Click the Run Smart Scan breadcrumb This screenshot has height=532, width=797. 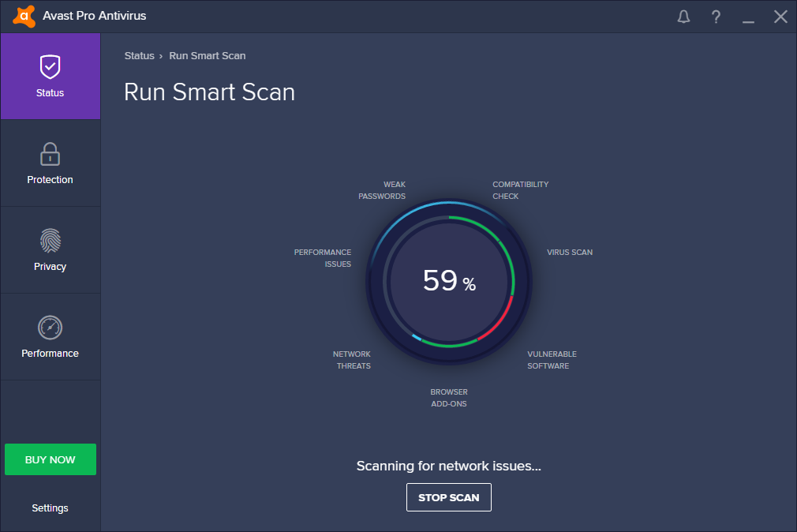208,56
